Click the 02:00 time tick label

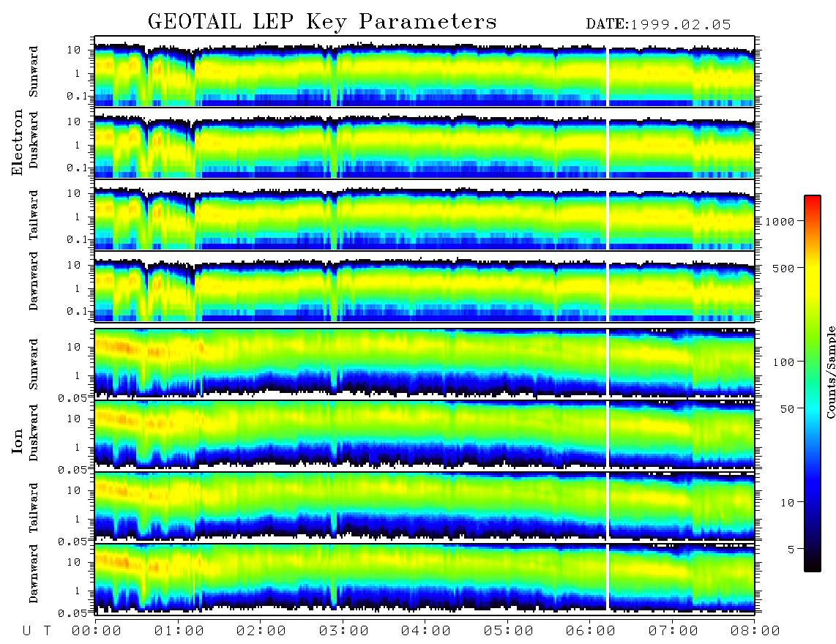tap(261, 631)
